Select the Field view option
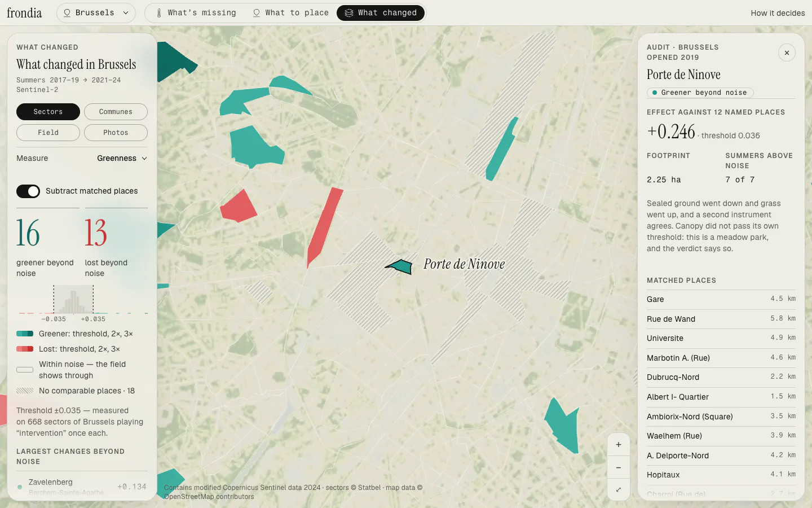The height and width of the screenshot is (508, 812). (48, 133)
